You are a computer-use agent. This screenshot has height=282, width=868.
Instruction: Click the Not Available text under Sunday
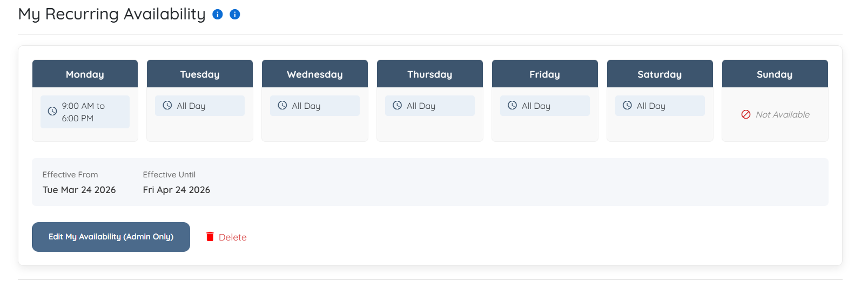[783, 114]
